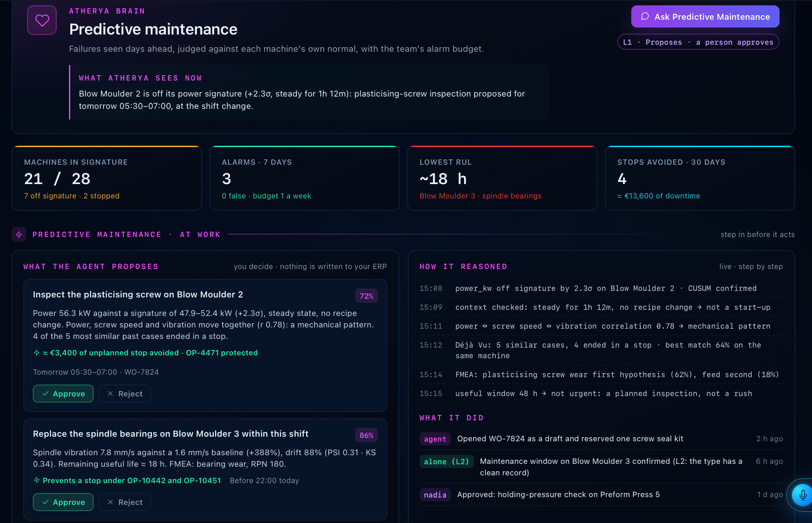Click the L1 Proposes a person approves badge
Image resolution: width=812 pixels, height=523 pixels.
point(698,42)
